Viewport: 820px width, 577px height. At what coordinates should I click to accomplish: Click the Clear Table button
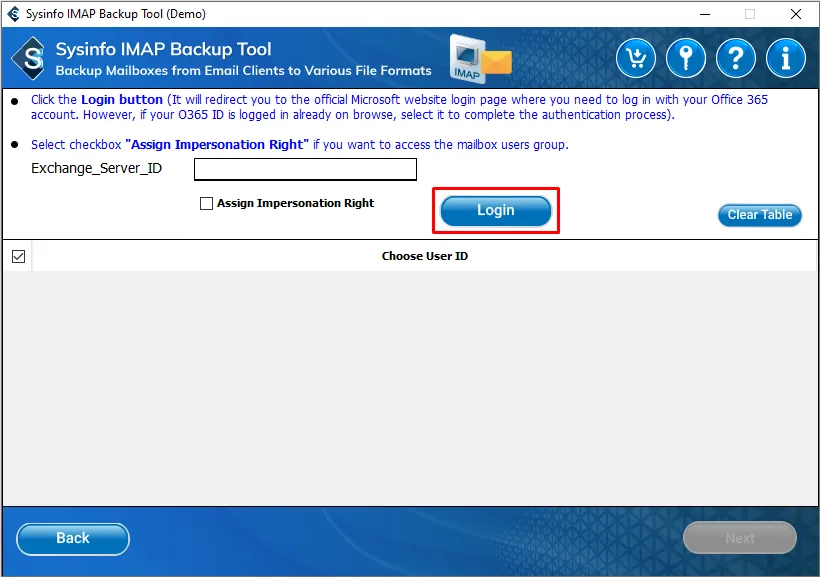click(x=759, y=215)
